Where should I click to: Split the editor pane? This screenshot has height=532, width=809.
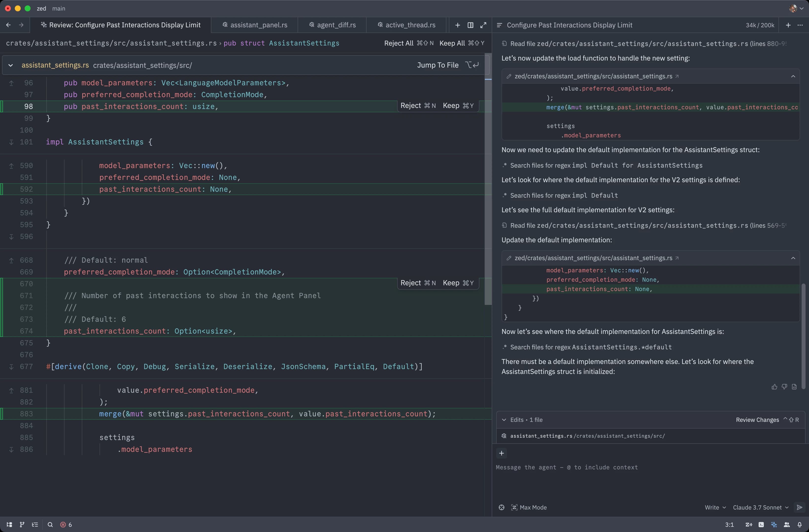471,25
